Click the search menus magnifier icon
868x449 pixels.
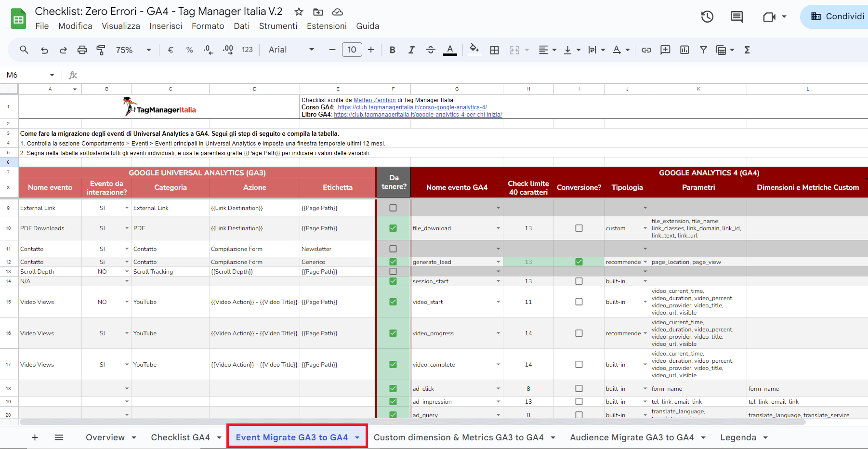[x=24, y=50]
